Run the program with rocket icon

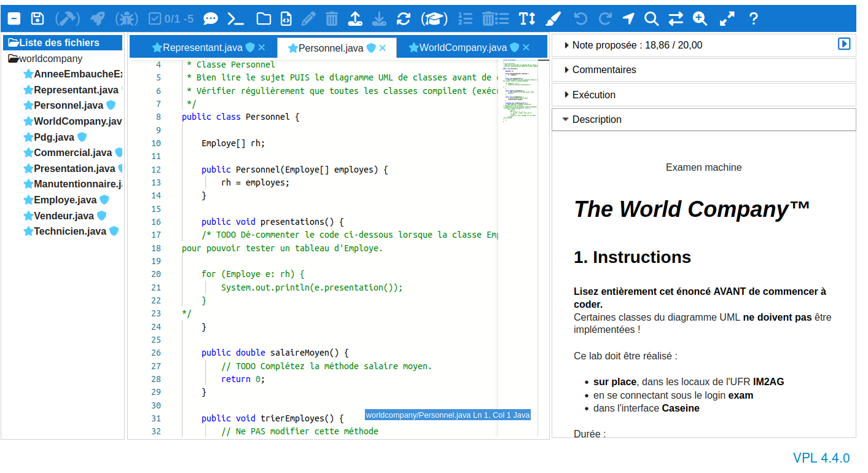(97, 18)
